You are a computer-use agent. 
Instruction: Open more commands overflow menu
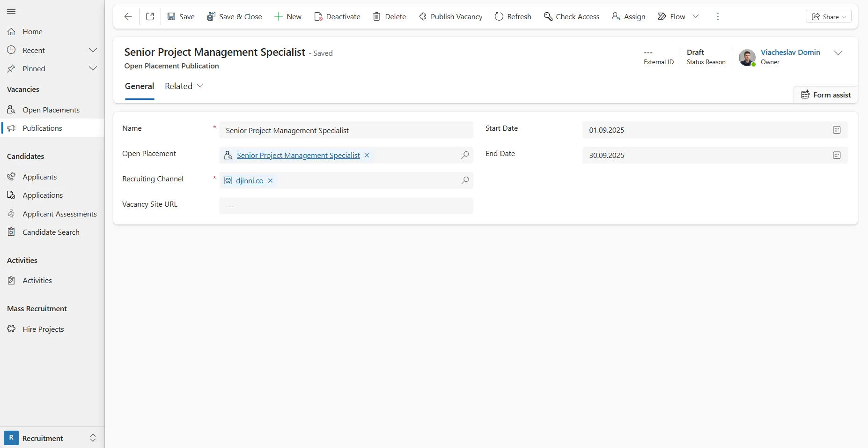pyautogui.click(x=718, y=16)
